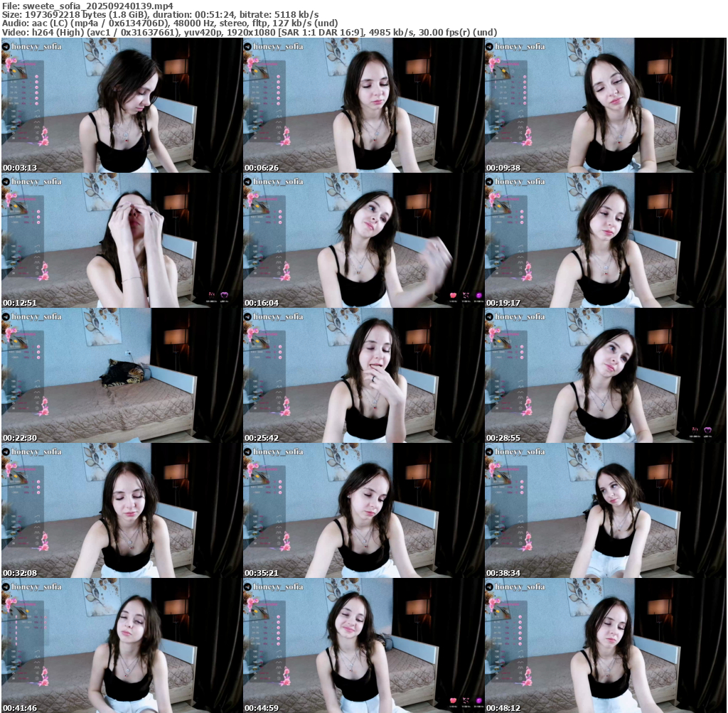Open the thumbnail frame at 00:48:12
The image size is (728, 713).
606,645
